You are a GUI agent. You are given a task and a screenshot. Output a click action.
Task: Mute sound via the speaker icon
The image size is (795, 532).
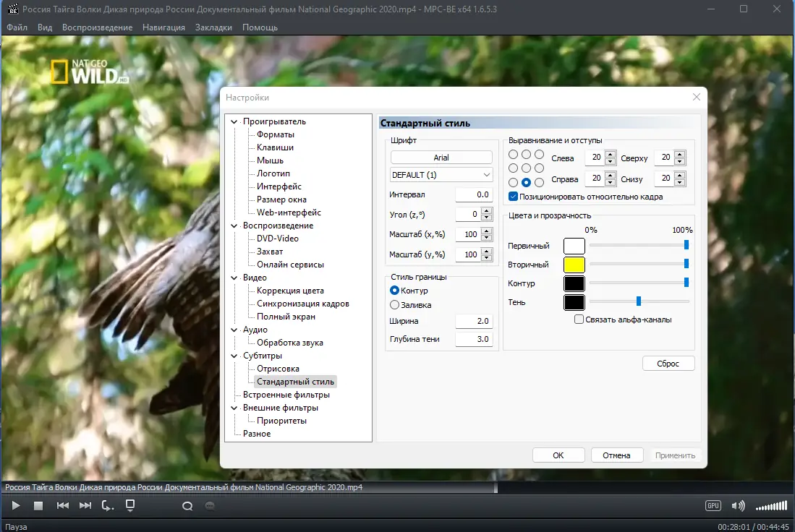click(738, 506)
